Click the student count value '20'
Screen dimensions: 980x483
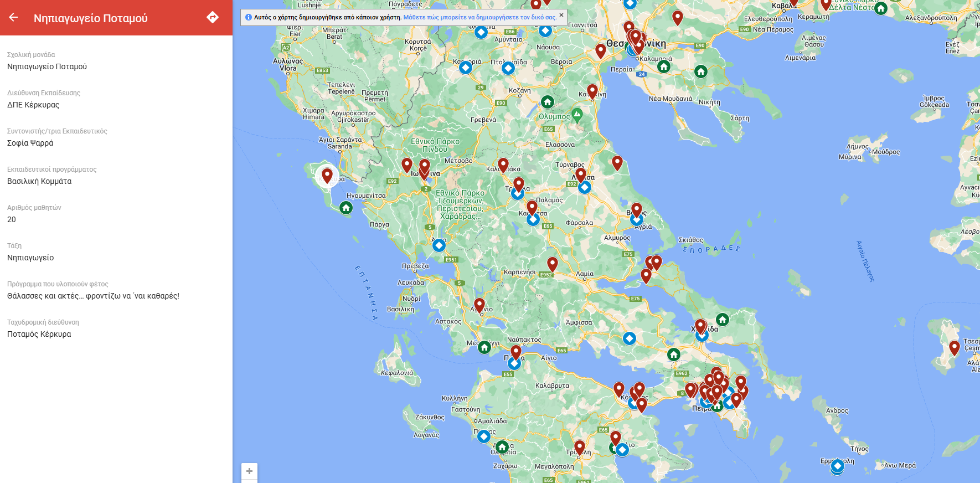(x=12, y=219)
